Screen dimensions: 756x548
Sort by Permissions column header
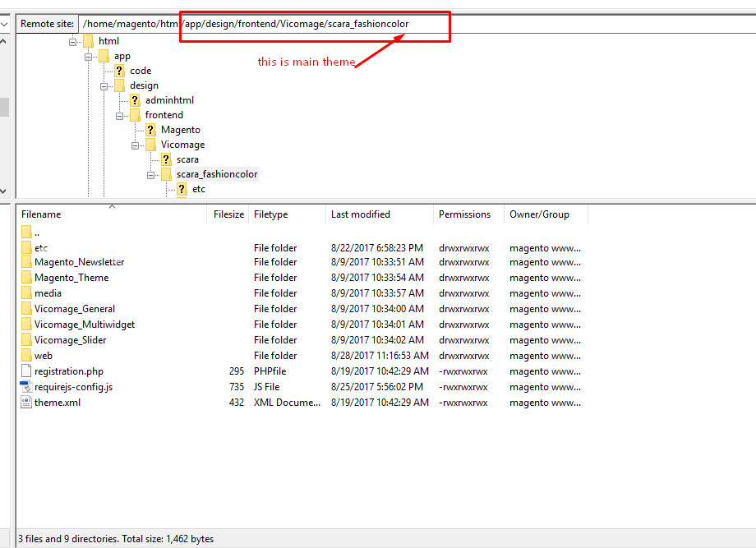click(468, 214)
